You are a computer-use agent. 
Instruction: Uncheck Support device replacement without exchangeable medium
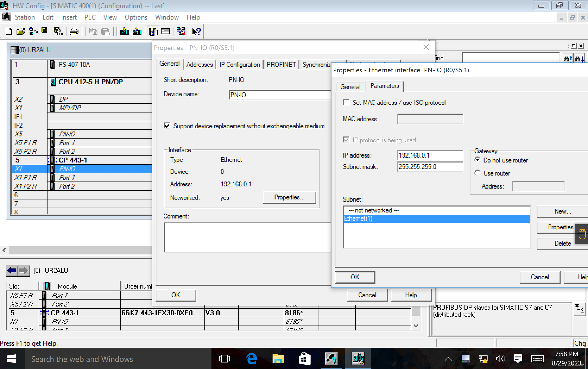point(167,126)
